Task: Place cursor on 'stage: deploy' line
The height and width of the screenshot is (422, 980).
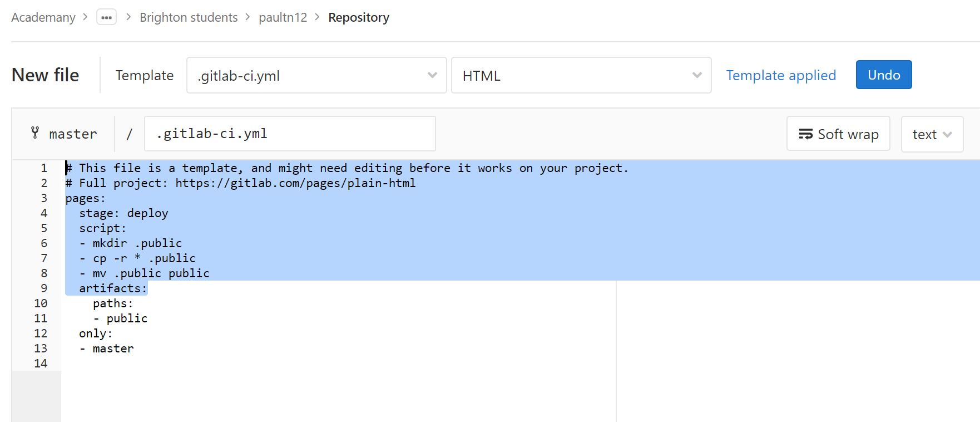Action: click(x=123, y=213)
